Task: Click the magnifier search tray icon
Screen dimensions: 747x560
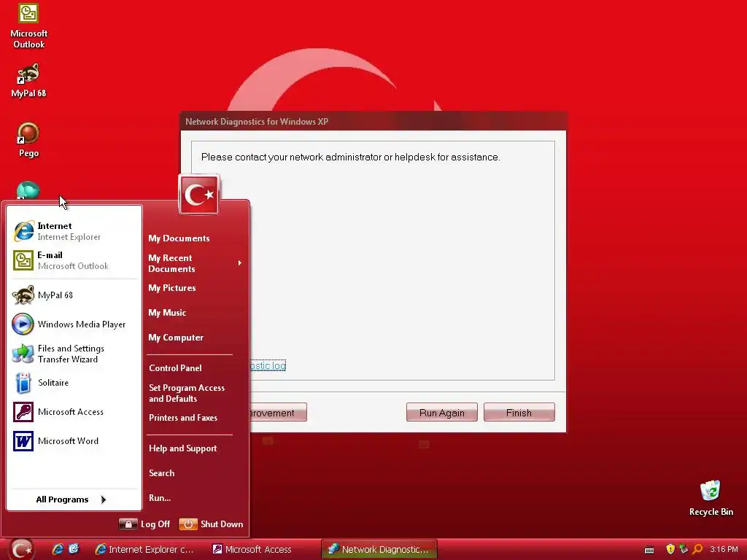Action: 697,549
